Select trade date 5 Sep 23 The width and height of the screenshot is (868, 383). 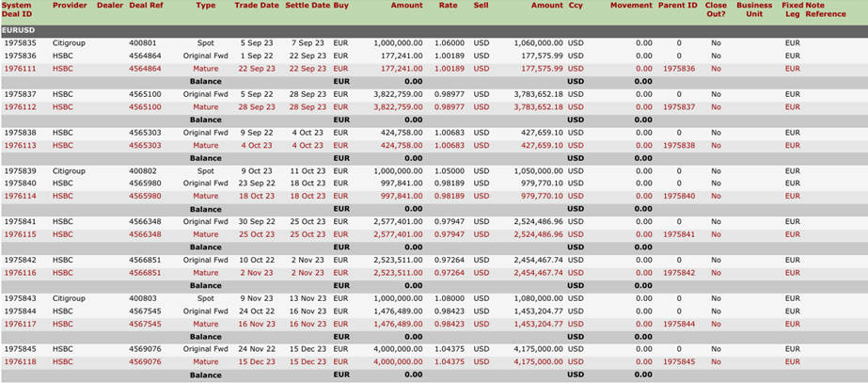[x=258, y=42]
